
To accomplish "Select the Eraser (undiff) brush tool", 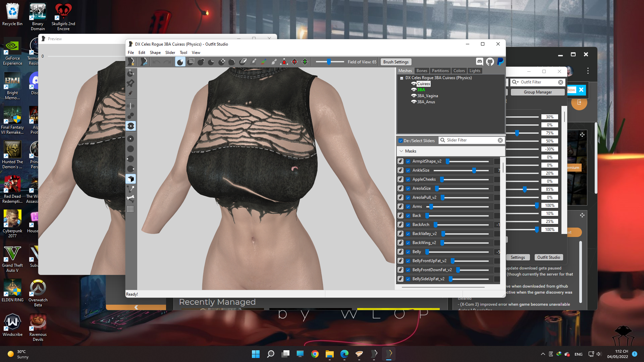I will click(243, 62).
